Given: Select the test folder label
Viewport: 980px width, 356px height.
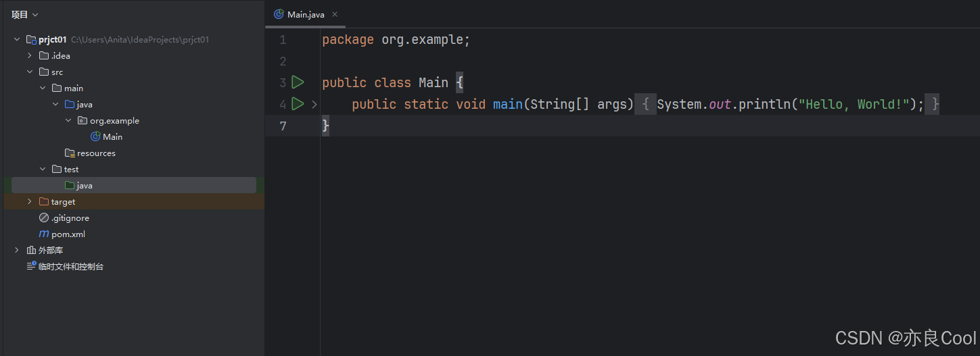Looking at the screenshot, I should click(72, 170).
